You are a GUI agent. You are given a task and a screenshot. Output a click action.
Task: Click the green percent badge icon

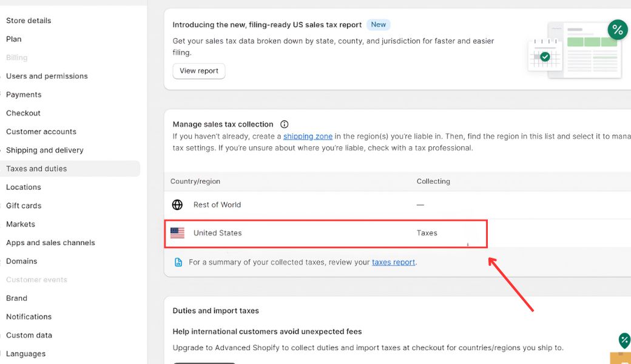coord(618,29)
